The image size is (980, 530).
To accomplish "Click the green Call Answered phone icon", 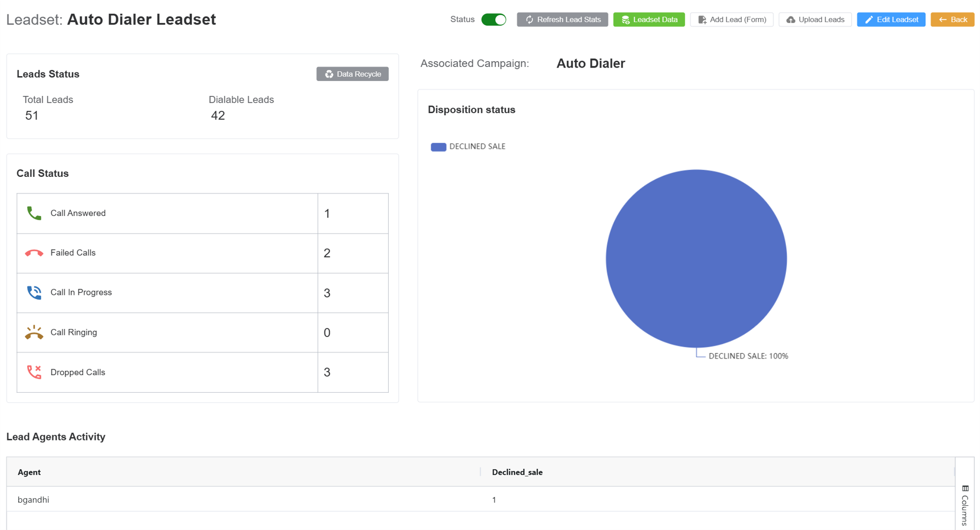I will (34, 213).
